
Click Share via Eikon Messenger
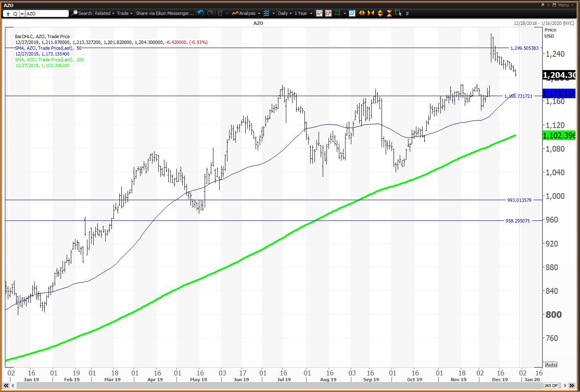coord(165,13)
